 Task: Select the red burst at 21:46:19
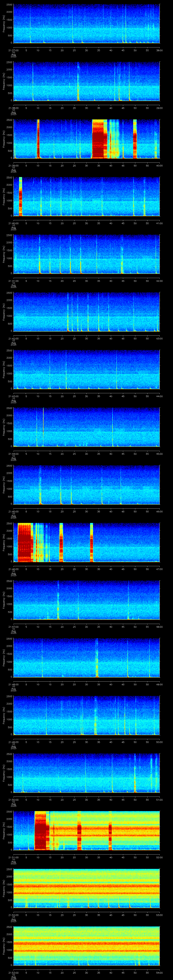pyautogui.click(x=61, y=543)
